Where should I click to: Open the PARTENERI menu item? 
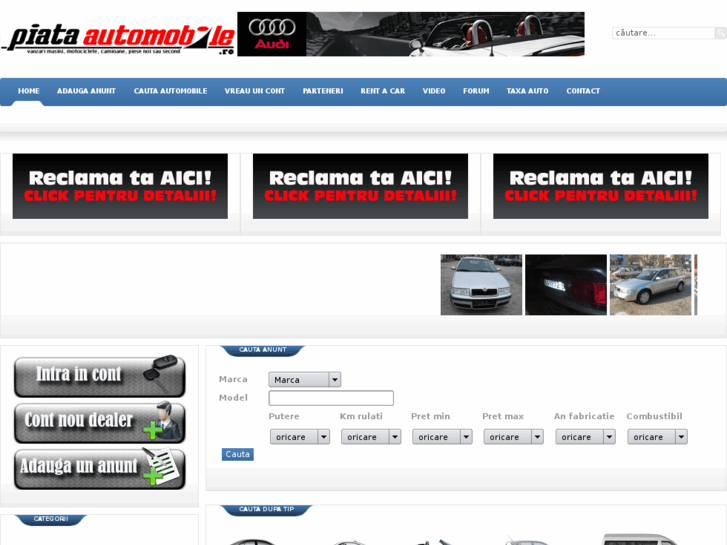coord(323,91)
